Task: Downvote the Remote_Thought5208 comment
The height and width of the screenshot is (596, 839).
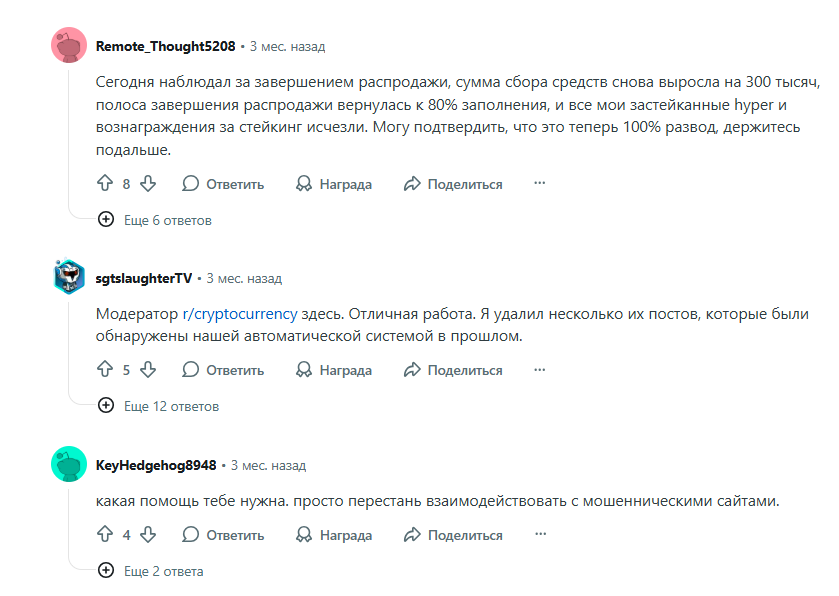Action: tap(150, 183)
